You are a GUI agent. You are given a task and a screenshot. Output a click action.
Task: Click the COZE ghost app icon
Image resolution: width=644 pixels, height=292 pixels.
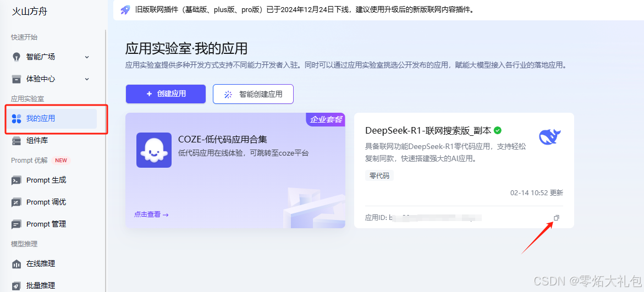click(x=154, y=150)
